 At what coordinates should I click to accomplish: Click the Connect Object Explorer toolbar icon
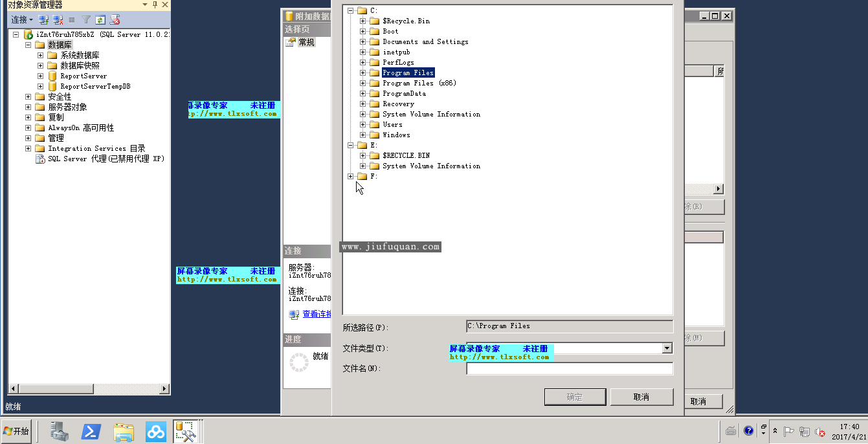(x=44, y=20)
